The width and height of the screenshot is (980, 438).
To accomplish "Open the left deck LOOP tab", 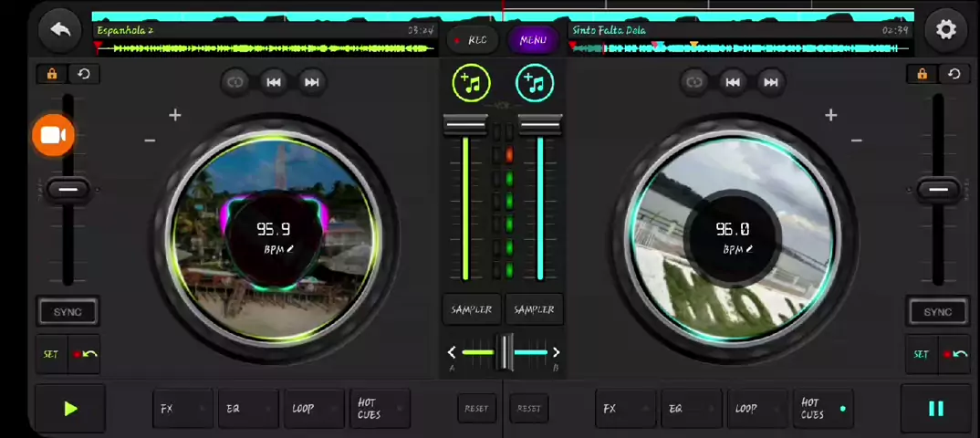I will (315, 409).
